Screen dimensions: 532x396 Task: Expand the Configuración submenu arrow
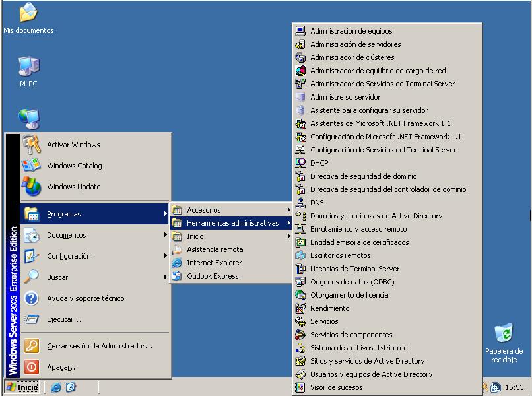pyautogui.click(x=165, y=256)
